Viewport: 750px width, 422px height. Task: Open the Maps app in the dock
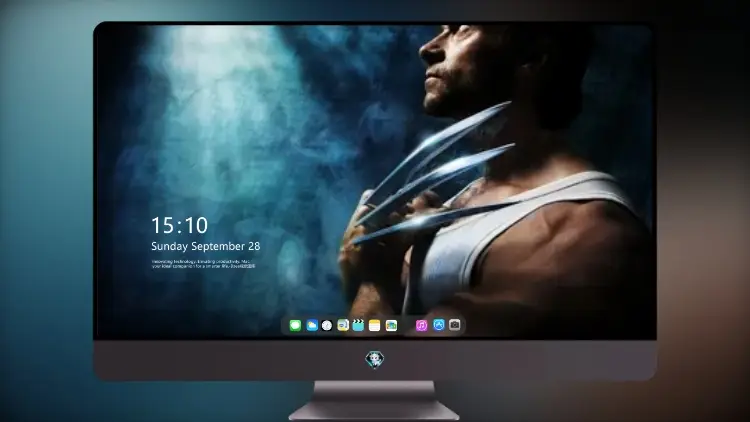[343, 326]
